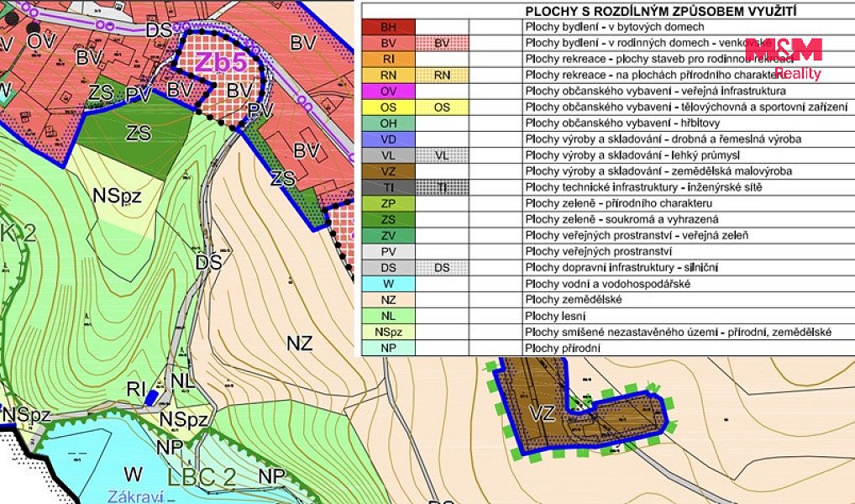Click the solid gray VL legend swatch

click(388, 155)
